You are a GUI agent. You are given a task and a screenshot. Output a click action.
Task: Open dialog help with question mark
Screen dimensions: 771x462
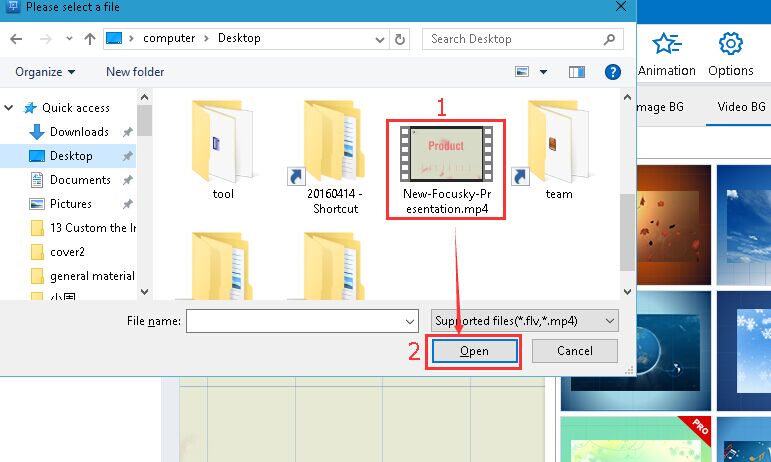coord(613,72)
